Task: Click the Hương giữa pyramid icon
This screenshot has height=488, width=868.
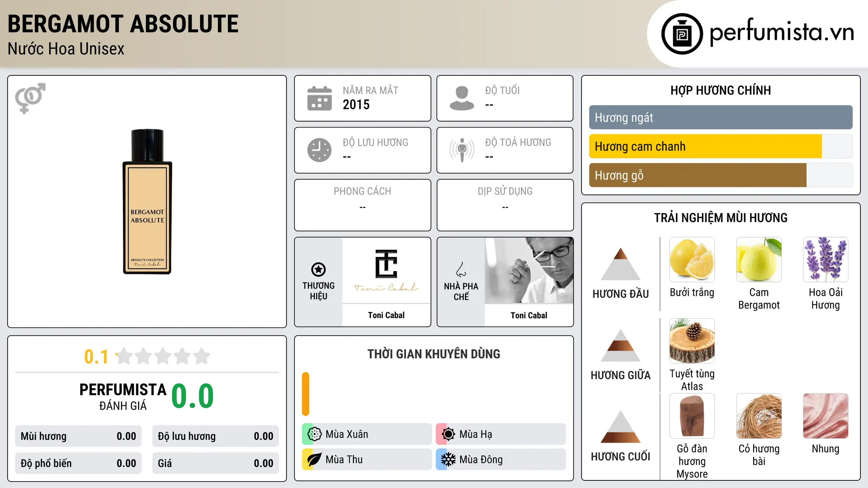Action: coord(620,345)
